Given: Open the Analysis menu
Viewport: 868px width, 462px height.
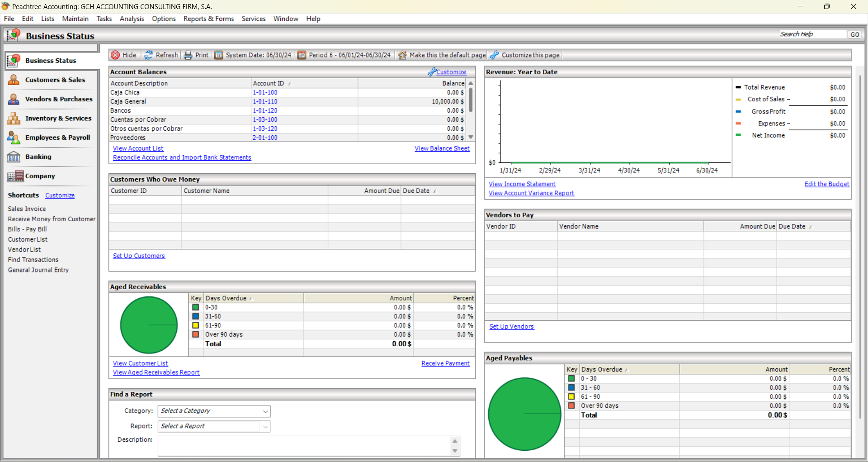Looking at the screenshot, I should [132, 19].
